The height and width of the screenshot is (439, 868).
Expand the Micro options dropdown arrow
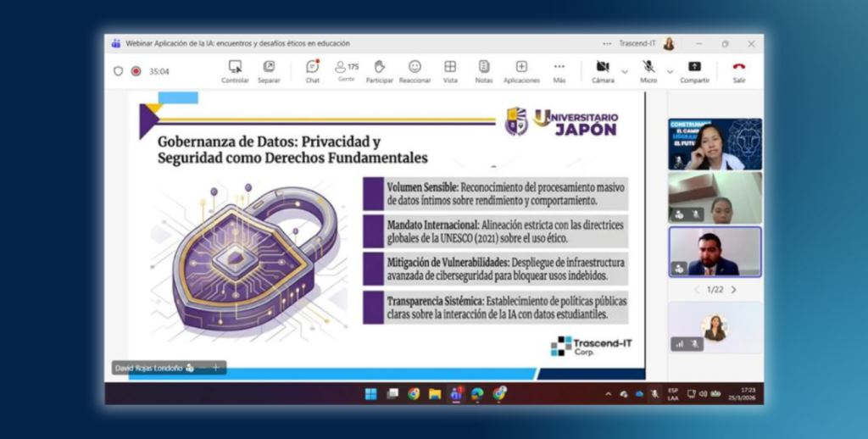click(x=670, y=71)
